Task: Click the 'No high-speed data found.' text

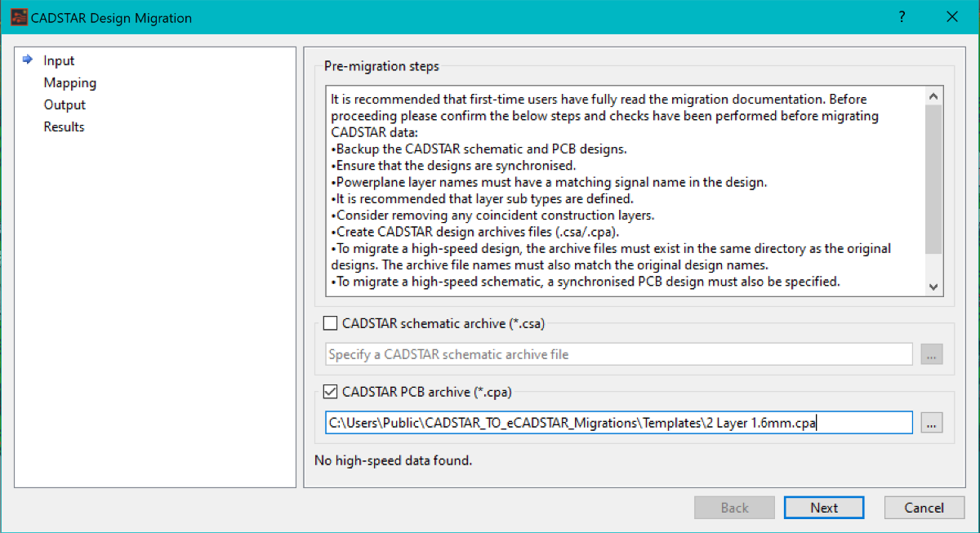Action: [x=394, y=460]
